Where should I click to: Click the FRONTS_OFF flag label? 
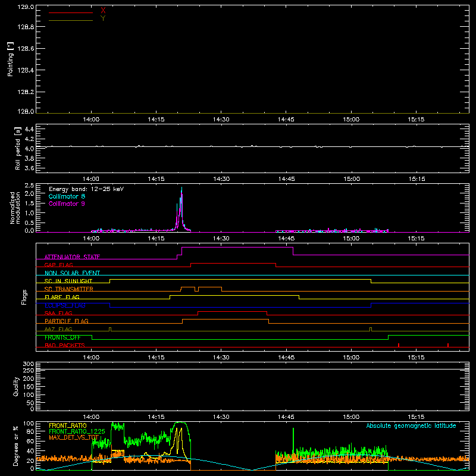click(62, 337)
